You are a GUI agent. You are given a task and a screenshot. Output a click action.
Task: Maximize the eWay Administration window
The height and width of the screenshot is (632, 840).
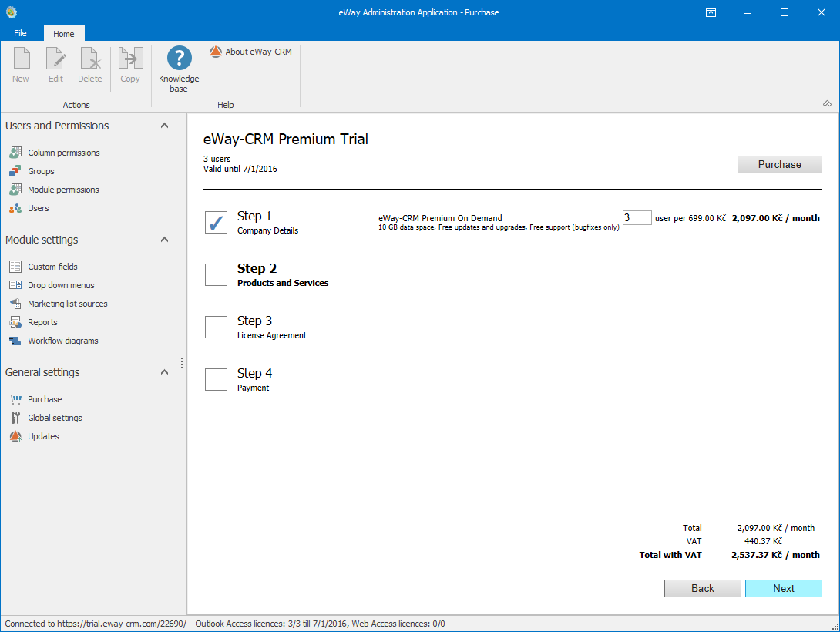(785, 12)
